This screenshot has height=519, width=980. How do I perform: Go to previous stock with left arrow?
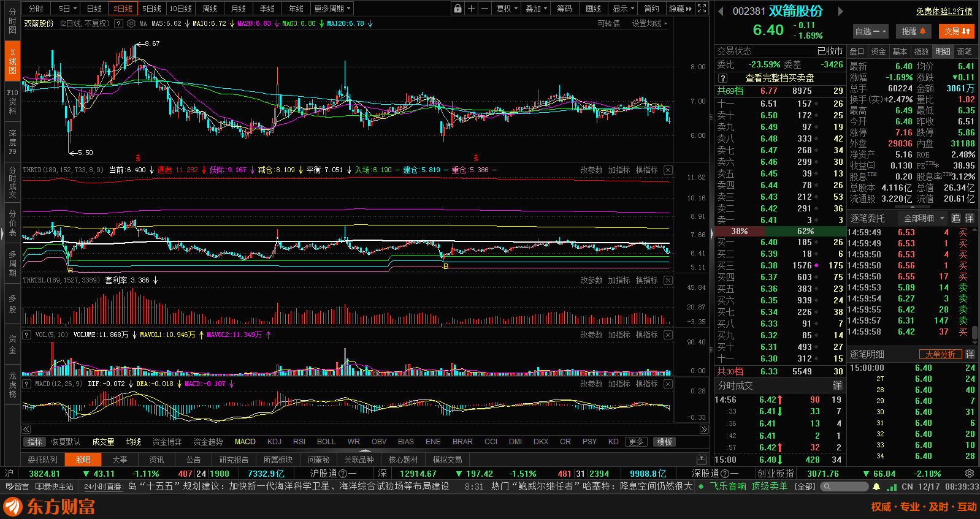click(x=721, y=11)
